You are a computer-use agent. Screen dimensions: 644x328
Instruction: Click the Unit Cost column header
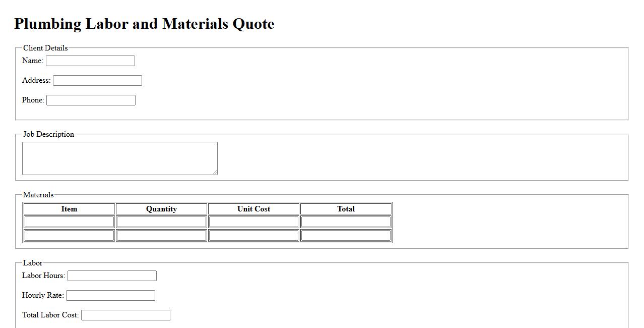click(253, 209)
